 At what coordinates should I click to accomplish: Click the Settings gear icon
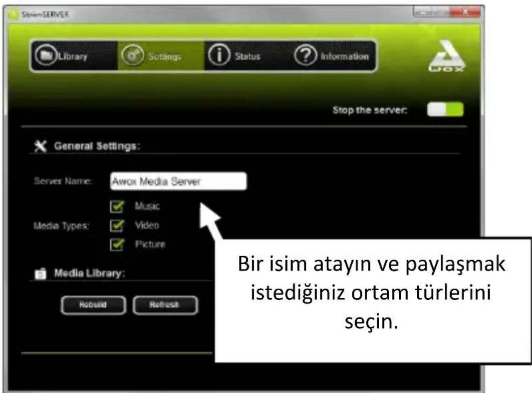tap(133, 55)
